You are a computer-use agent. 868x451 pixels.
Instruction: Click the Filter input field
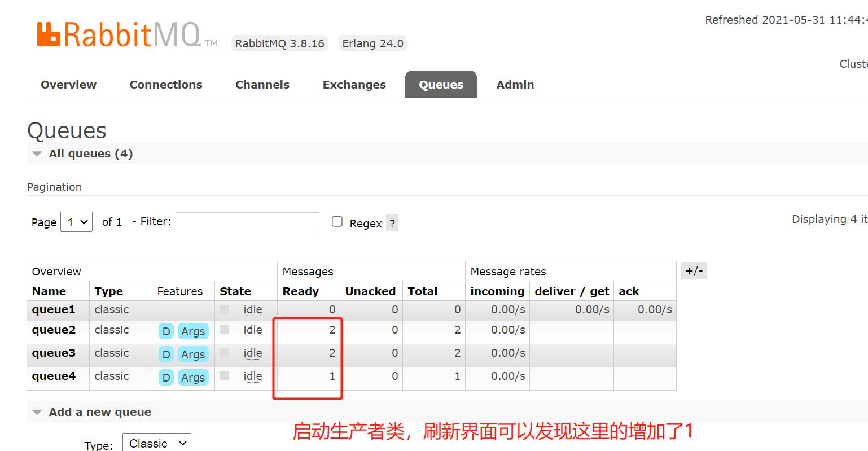[x=247, y=222]
